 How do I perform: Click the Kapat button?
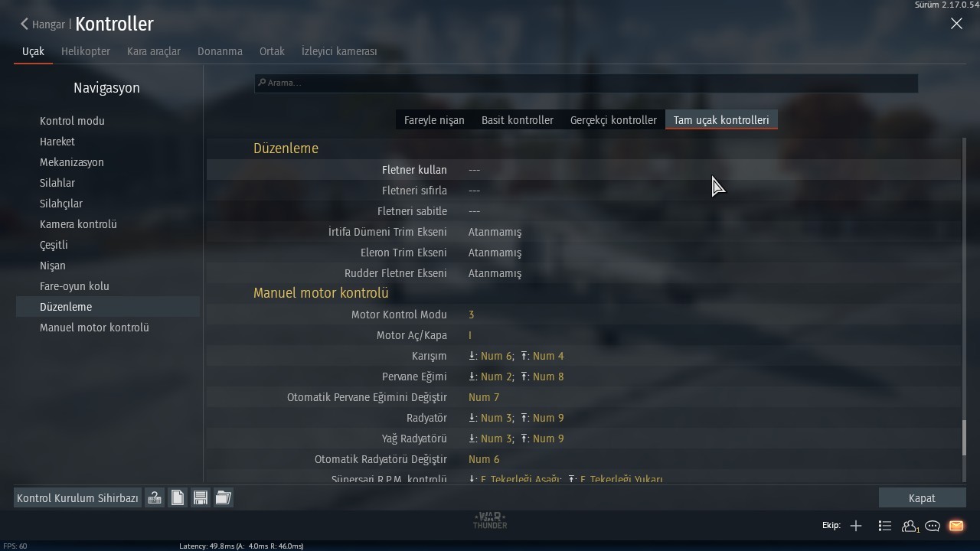click(922, 498)
